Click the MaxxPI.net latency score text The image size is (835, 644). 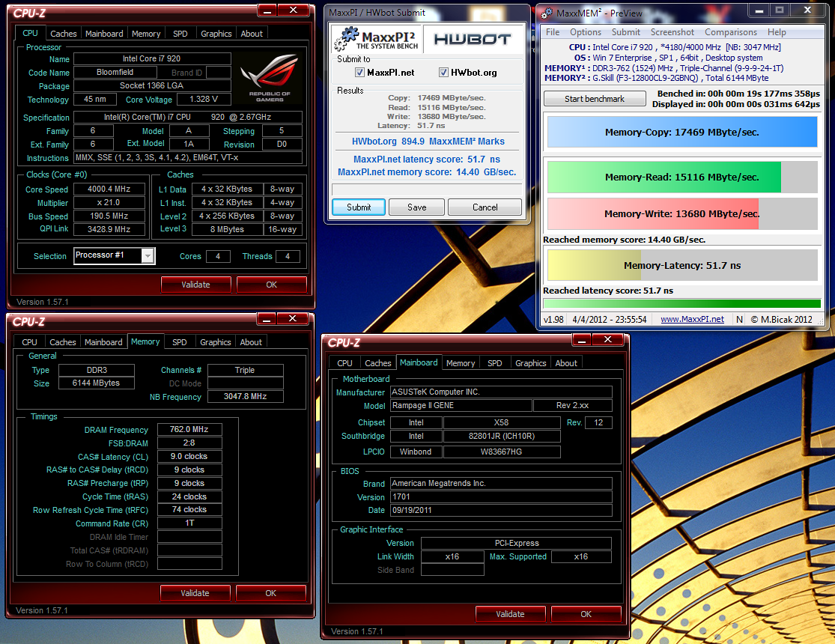click(427, 160)
